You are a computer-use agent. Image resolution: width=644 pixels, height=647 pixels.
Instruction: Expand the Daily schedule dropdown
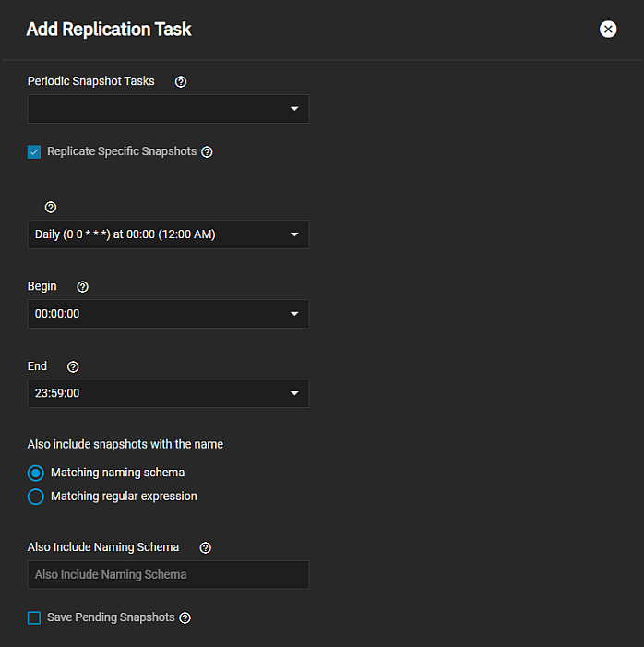pyautogui.click(x=168, y=234)
